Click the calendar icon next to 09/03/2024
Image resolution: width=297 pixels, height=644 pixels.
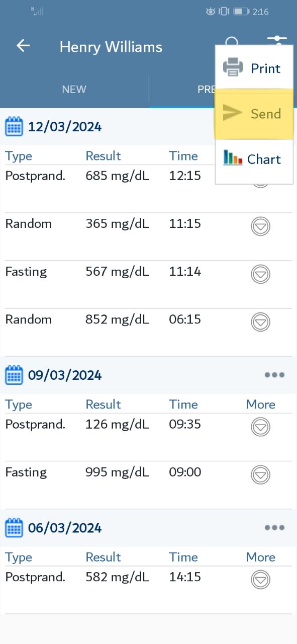click(x=14, y=375)
